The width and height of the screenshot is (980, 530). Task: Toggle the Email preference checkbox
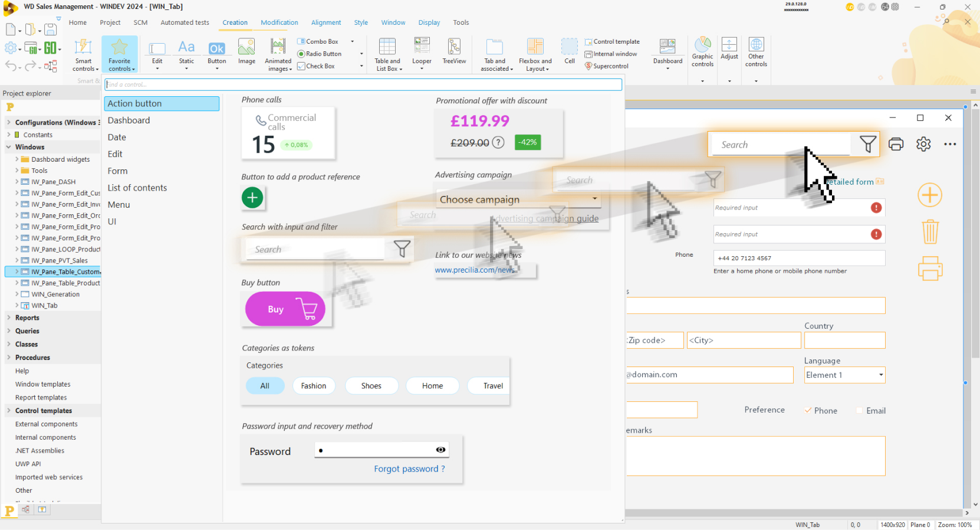860,411
